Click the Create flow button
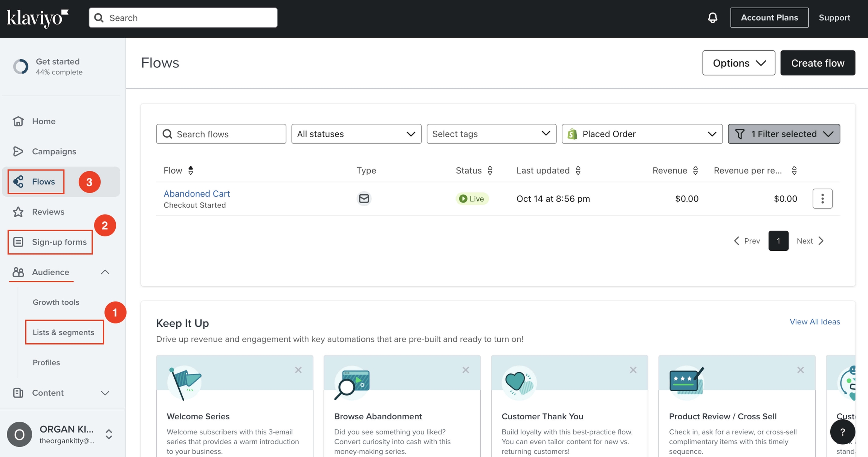This screenshot has width=868, height=457. click(818, 62)
